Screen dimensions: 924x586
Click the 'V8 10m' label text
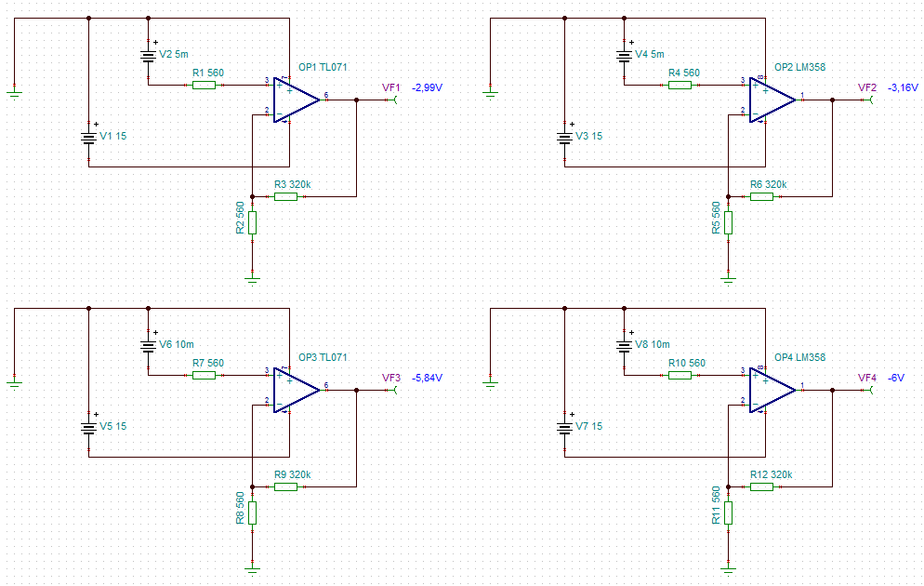[x=653, y=344]
